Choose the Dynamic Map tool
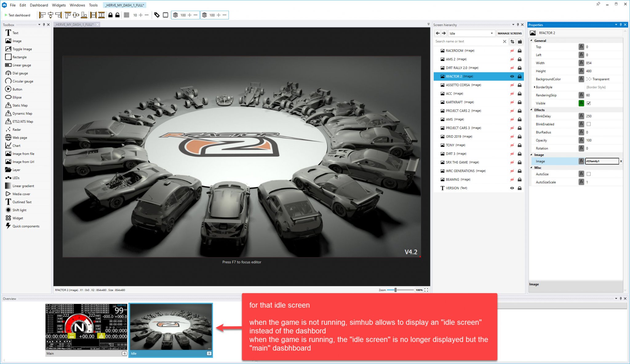This screenshot has width=630, height=364. tap(18, 113)
